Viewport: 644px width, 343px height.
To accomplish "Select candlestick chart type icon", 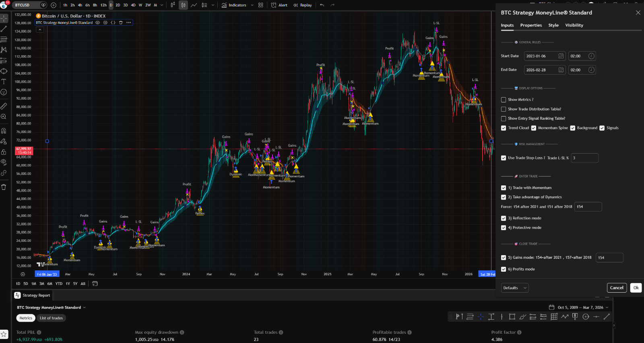I will [x=183, y=5].
